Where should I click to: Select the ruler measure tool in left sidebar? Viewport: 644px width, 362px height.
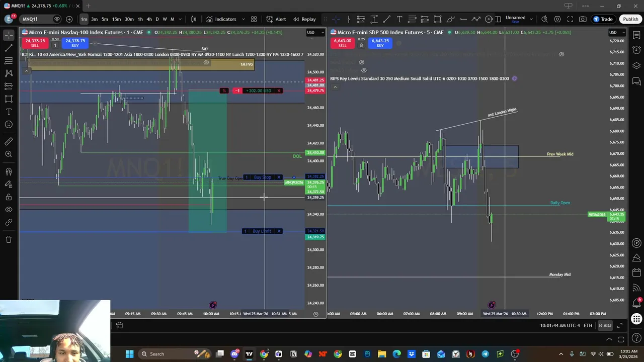click(9, 141)
